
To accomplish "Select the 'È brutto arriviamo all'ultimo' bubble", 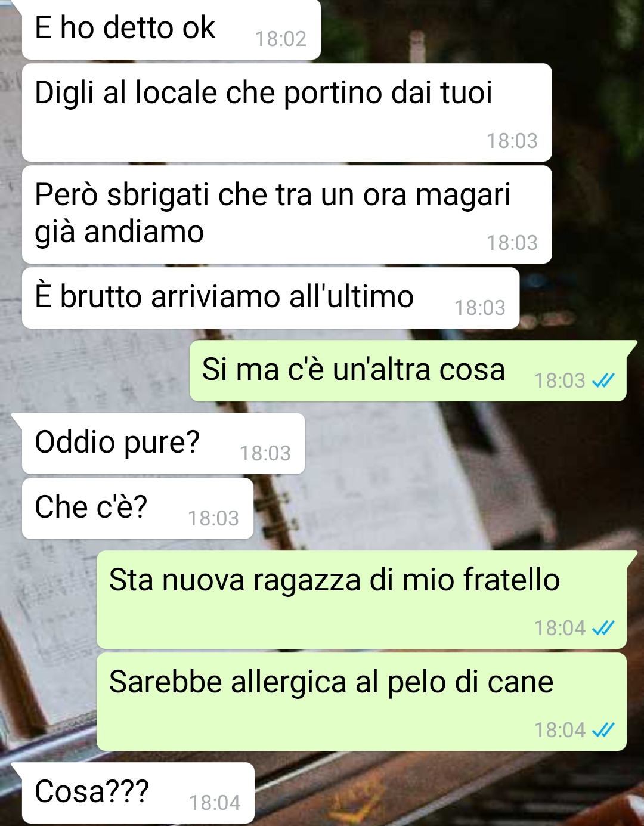I will tap(271, 298).
